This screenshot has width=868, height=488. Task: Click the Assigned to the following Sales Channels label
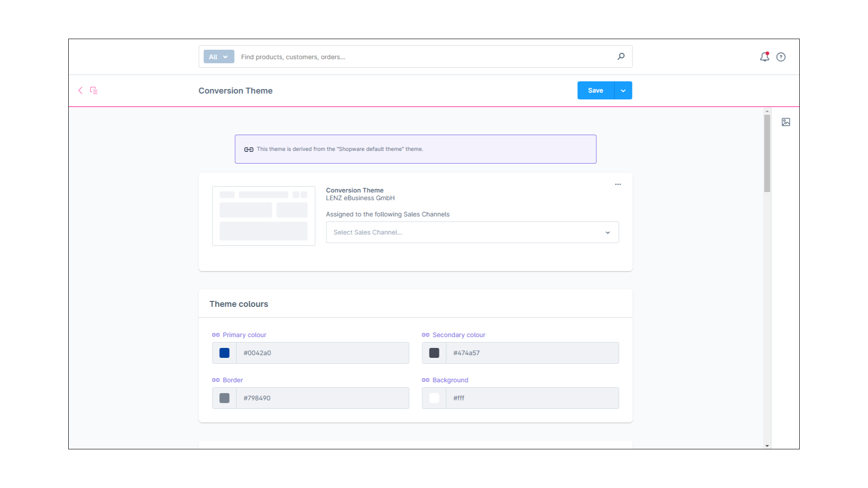click(388, 214)
